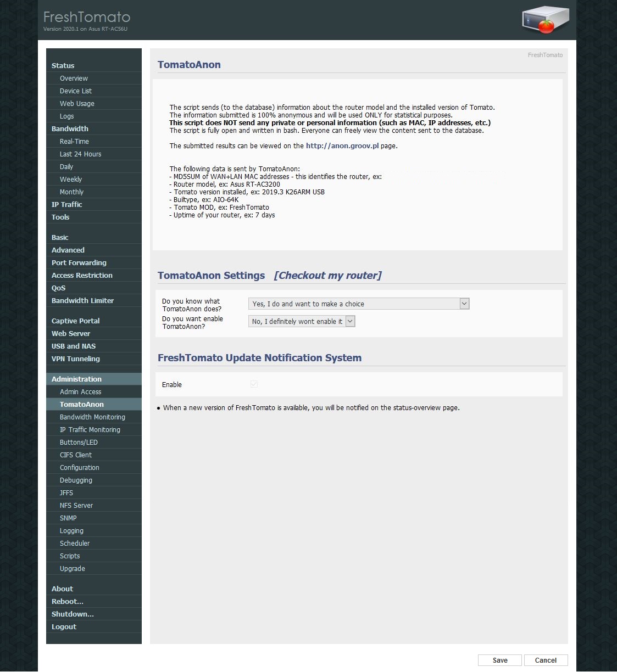Open the Weekly bandwidth page
Screen dimensions: 617x672
tap(94, 180)
